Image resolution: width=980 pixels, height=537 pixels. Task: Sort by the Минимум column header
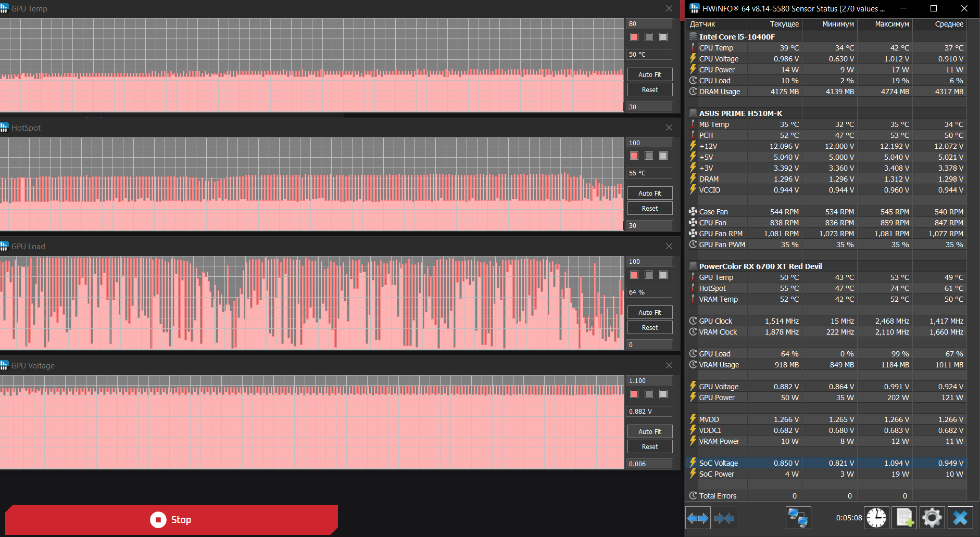(x=830, y=24)
